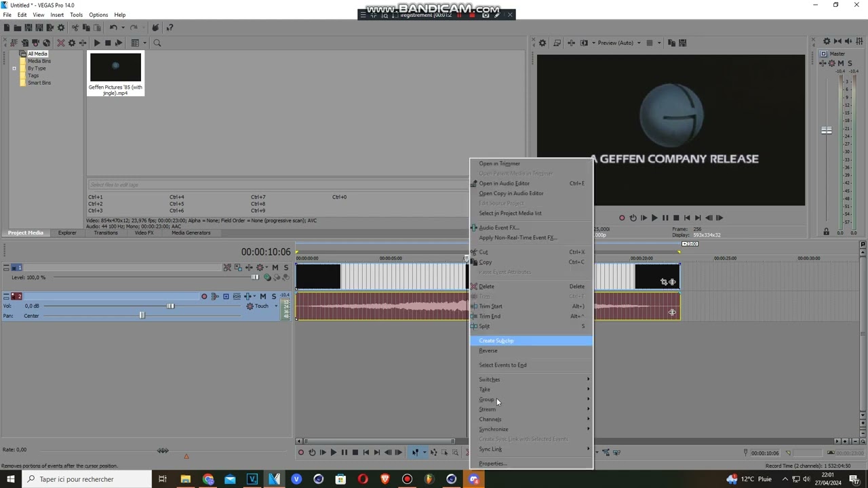Choose Create Subclip in context menu
Image resolution: width=868 pixels, height=488 pixels.
pos(531,340)
